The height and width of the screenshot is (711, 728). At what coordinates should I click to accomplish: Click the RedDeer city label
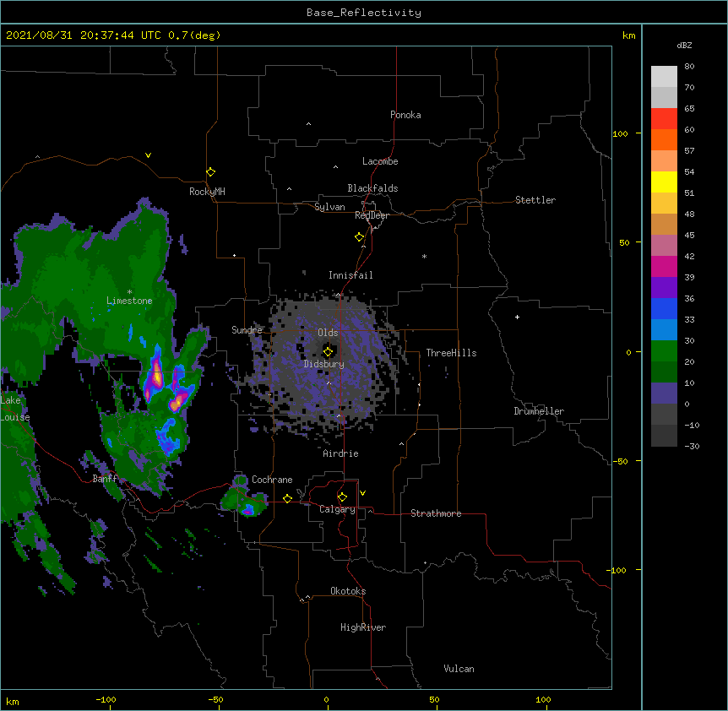pyautogui.click(x=372, y=215)
